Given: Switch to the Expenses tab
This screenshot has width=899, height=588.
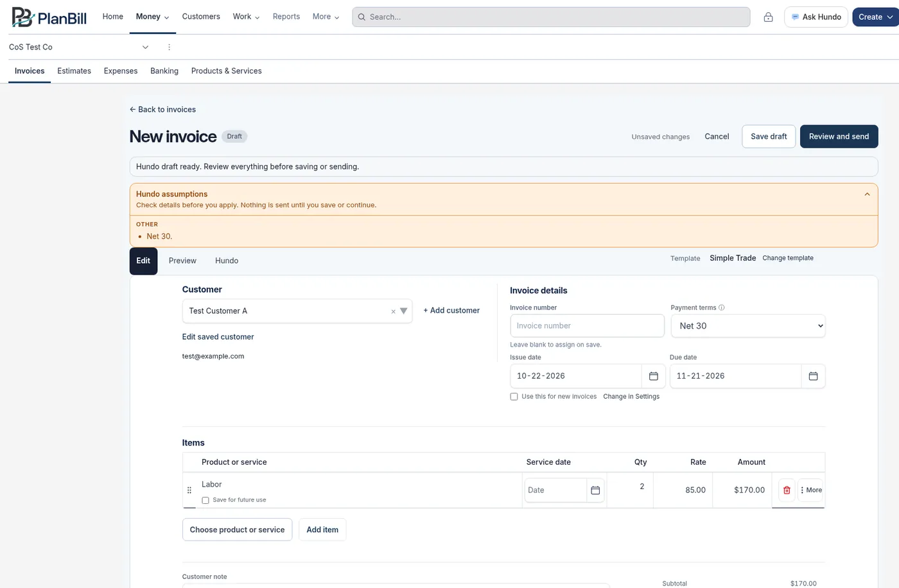Looking at the screenshot, I should [121, 71].
